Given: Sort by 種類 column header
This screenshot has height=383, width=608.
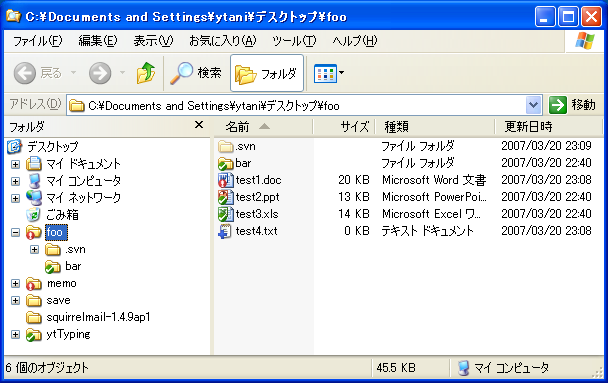Looking at the screenshot, I should point(435,126).
